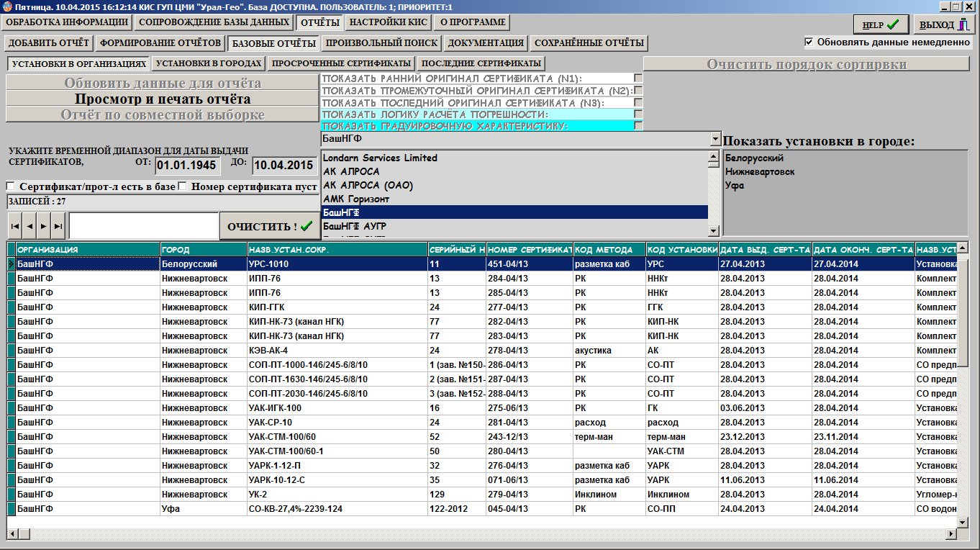This screenshot has width=980, height=550.
Task: Open the БашНГФ organization dropdown
Action: click(x=714, y=139)
